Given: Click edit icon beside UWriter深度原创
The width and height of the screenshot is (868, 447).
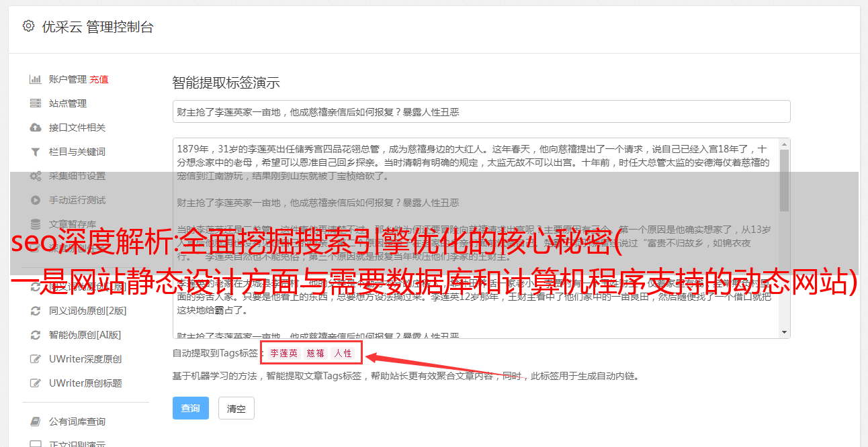Looking at the screenshot, I should tap(36, 359).
